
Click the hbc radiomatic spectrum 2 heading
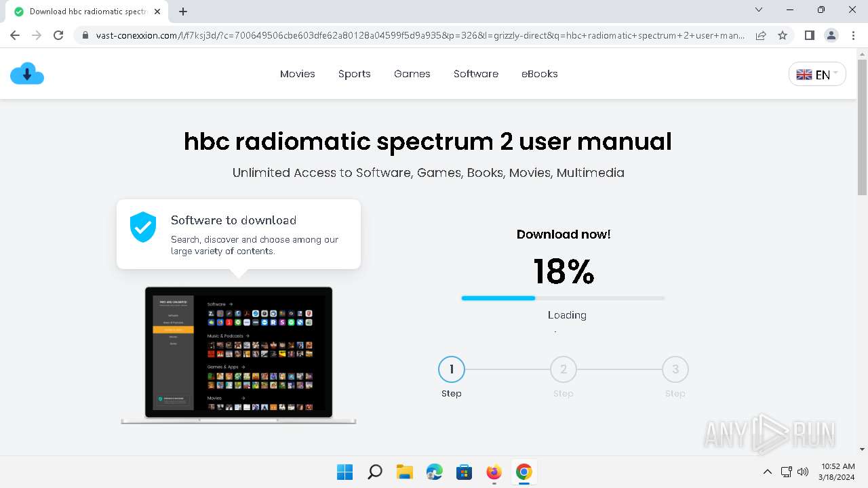428,141
